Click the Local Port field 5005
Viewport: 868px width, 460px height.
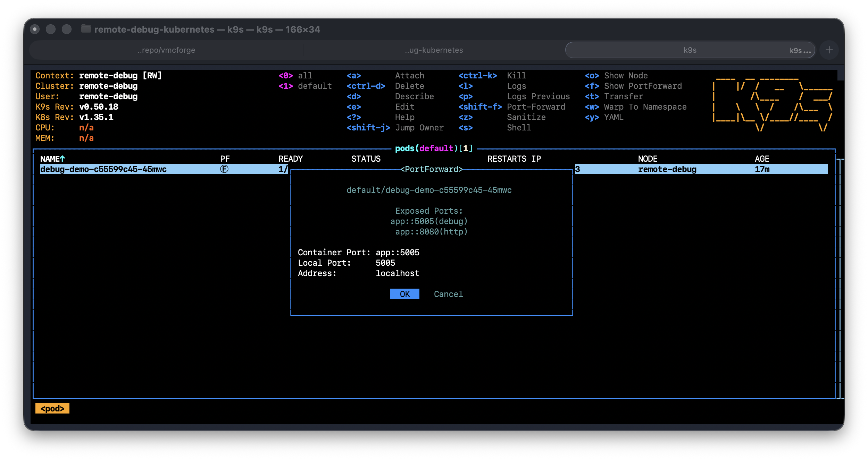click(x=385, y=263)
